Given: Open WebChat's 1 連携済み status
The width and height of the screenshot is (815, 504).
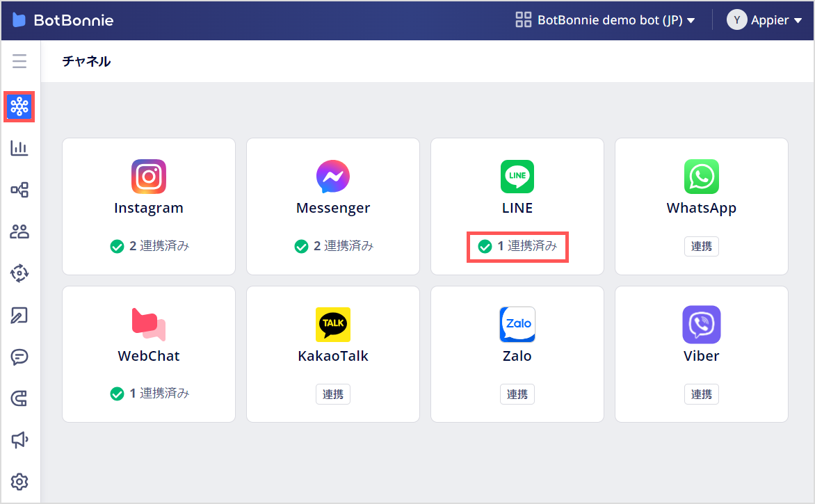Looking at the screenshot, I should 150,393.
